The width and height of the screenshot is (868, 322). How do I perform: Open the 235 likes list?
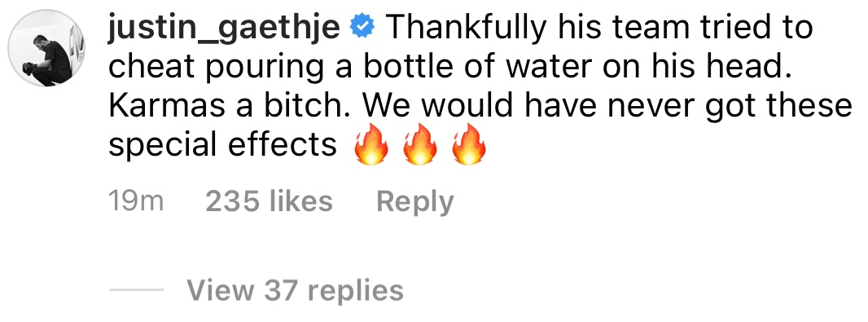coord(269,201)
